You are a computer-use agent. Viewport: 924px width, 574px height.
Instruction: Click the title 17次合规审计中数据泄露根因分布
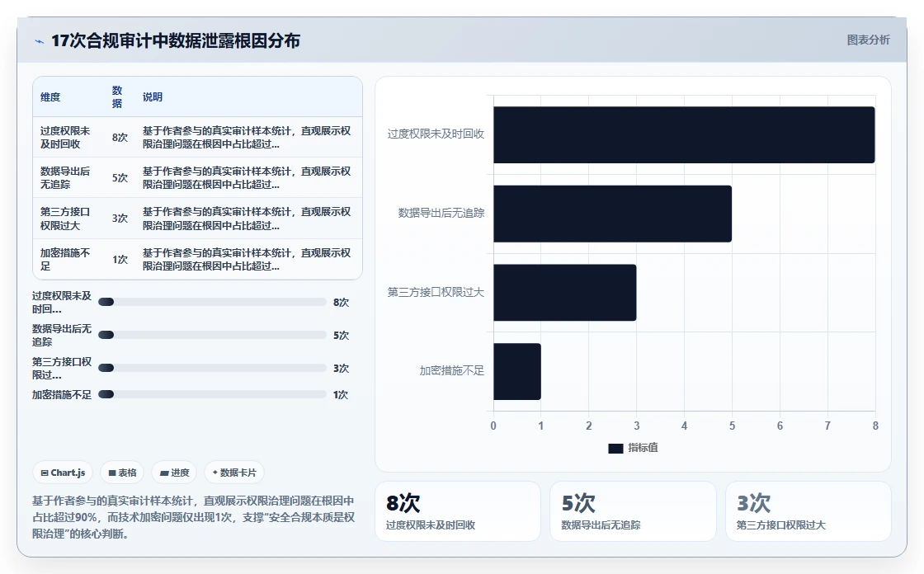click(x=176, y=40)
